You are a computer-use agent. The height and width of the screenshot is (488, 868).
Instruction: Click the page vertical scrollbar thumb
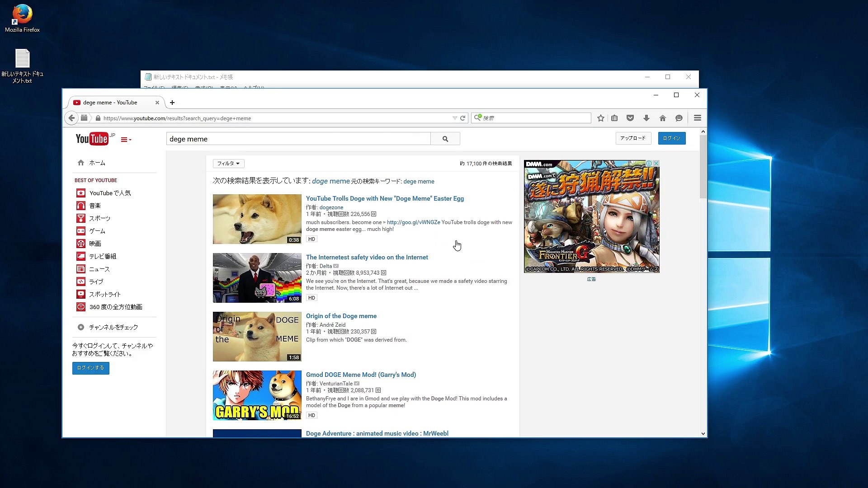pos(703,166)
